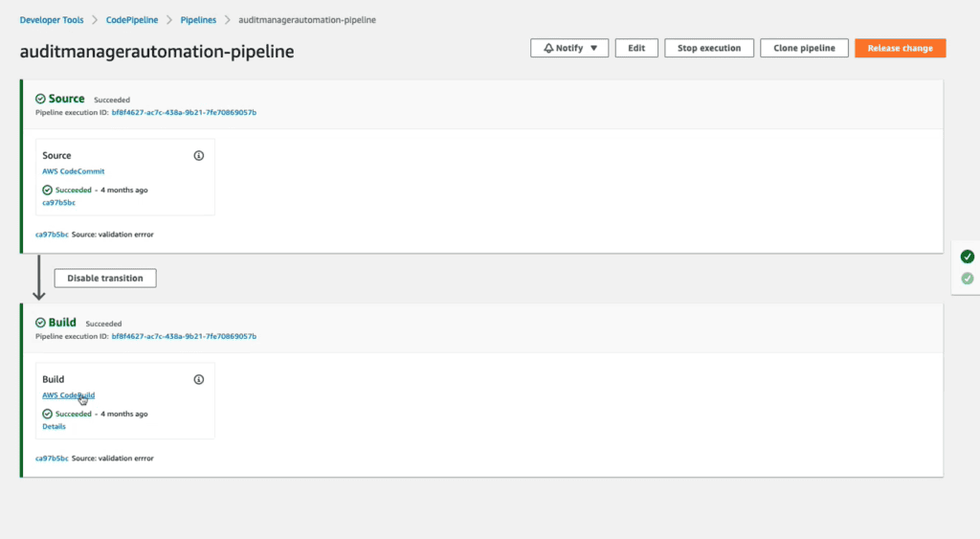Click Source action succeeded status icon

48,191
